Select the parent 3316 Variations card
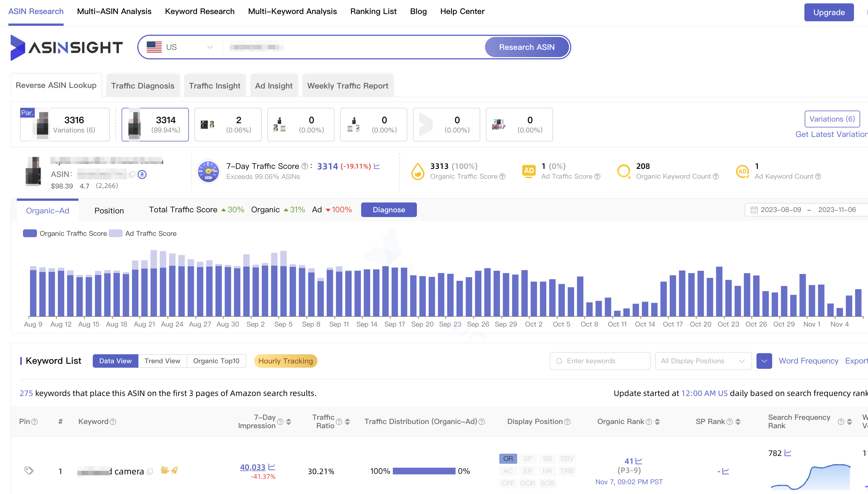The image size is (868, 494). coord(65,125)
